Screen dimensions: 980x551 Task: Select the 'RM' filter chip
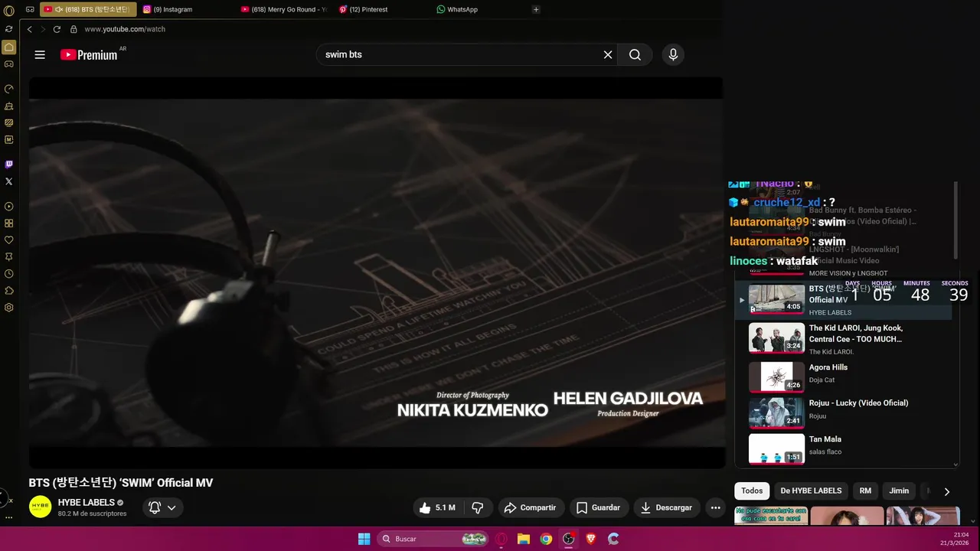(865, 491)
